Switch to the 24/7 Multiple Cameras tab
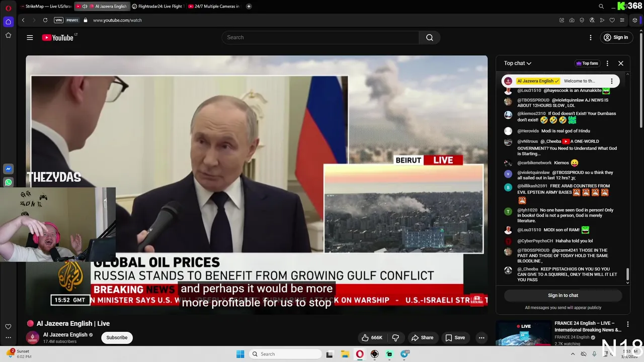Image resolution: width=644 pixels, height=362 pixels. point(214,7)
